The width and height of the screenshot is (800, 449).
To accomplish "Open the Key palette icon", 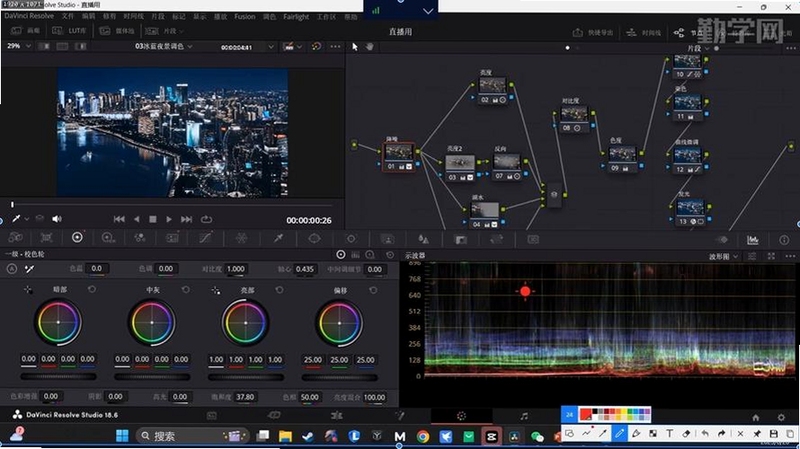I will pos(461,239).
